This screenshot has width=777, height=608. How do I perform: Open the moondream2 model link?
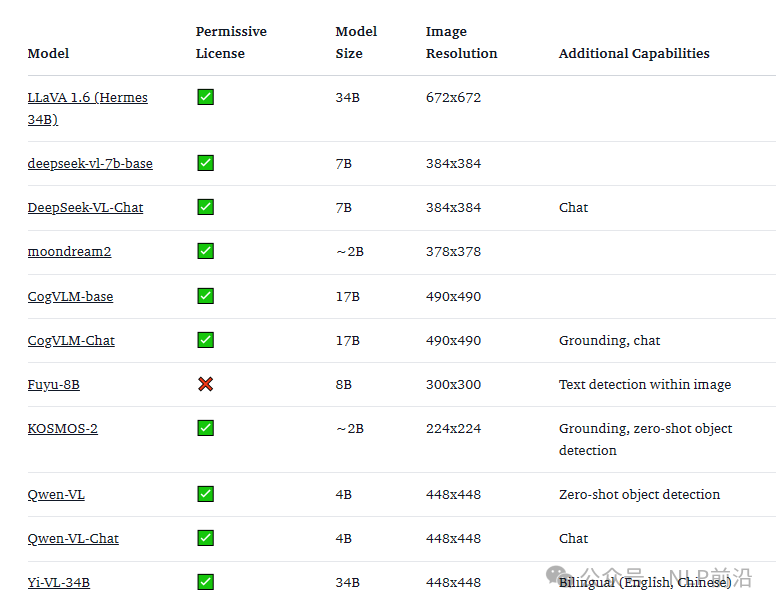tap(69, 251)
